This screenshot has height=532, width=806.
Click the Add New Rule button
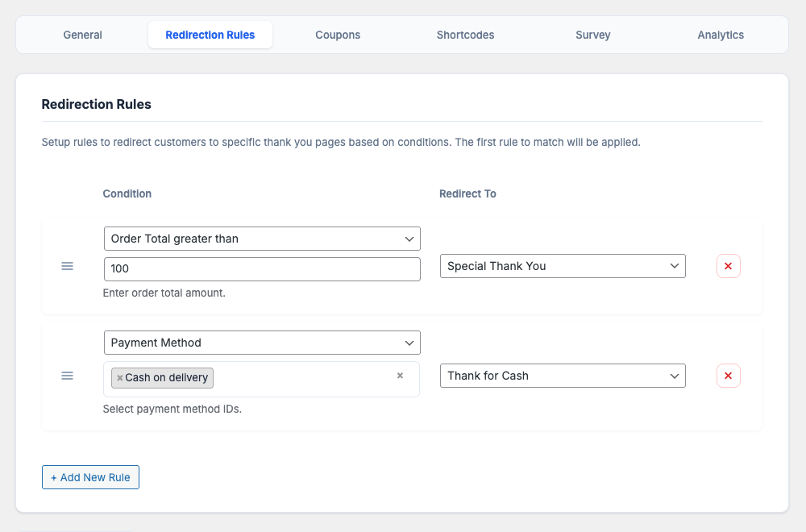pyautogui.click(x=90, y=477)
